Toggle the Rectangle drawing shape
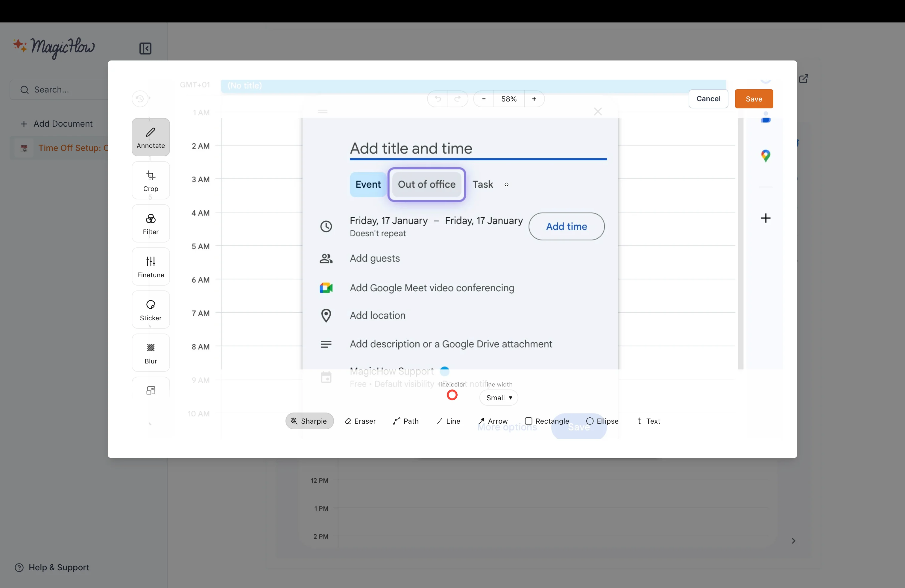This screenshot has height=588, width=905. pyautogui.click(x=547, y=421)
